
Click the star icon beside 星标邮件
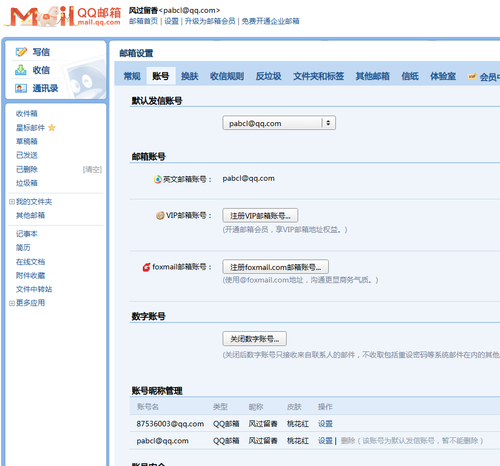[52, 128]
